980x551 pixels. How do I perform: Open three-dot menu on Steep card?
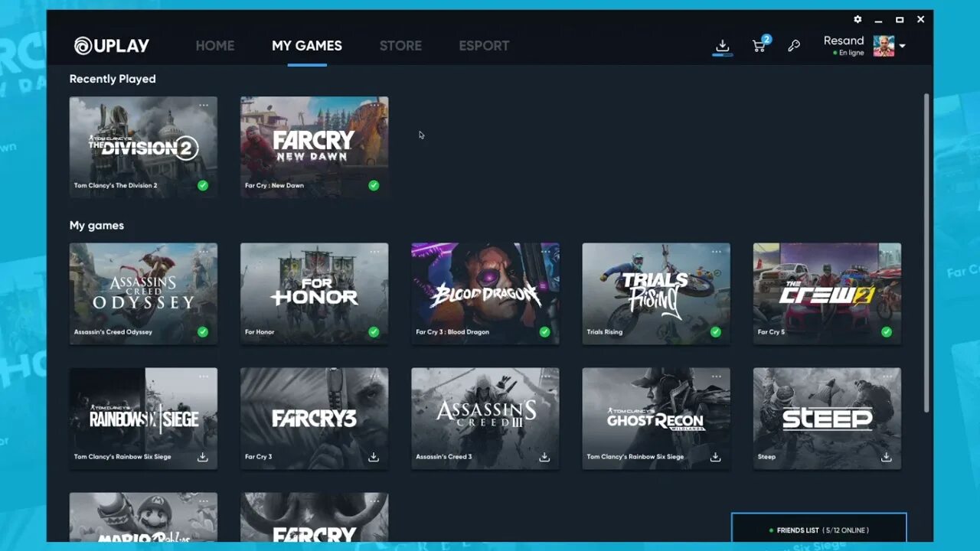pos(887,377)
